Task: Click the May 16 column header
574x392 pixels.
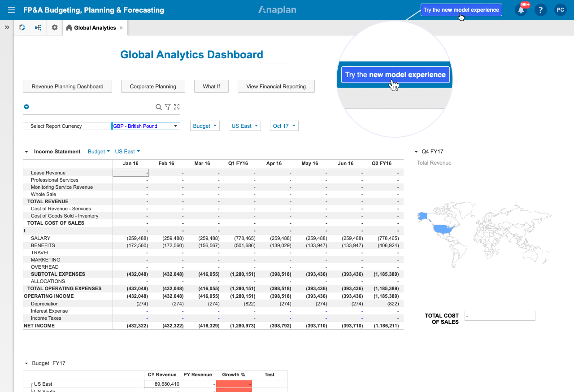Action: coord(310,163)
